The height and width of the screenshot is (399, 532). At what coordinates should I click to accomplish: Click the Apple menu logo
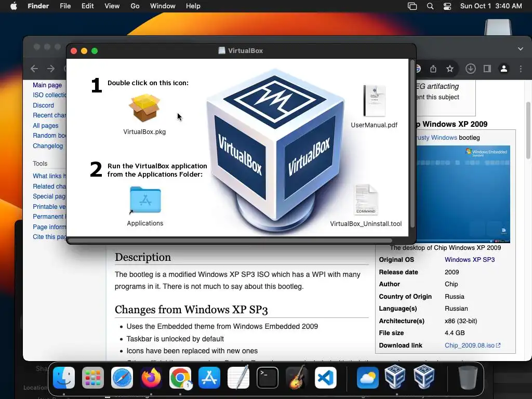click(x=14, y=6)
